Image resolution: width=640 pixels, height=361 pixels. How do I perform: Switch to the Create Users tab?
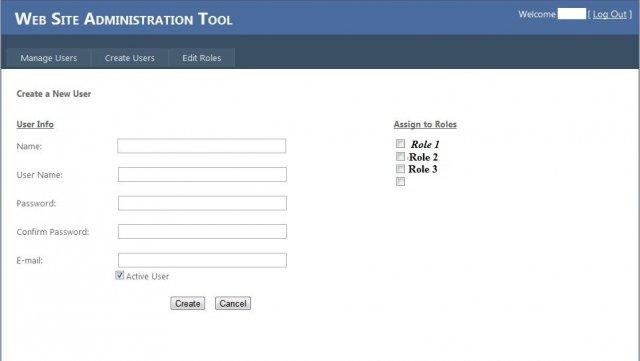[x=130, y=58]
